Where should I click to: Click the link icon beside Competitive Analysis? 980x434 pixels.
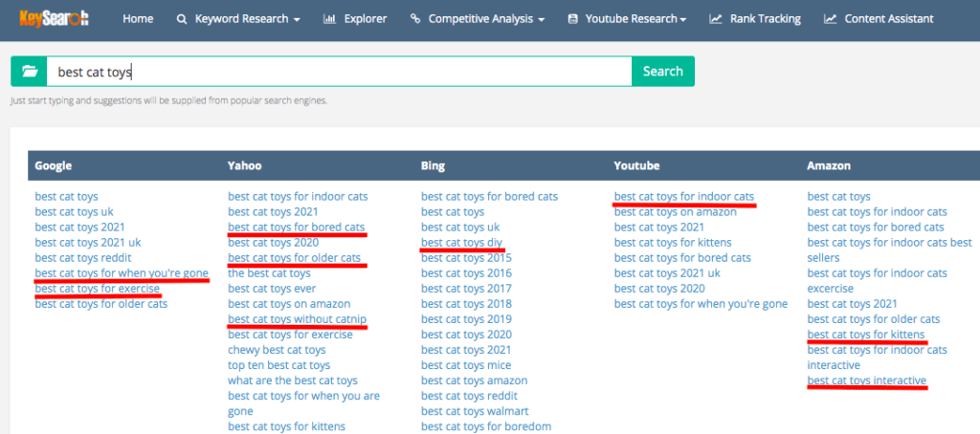(x=415, y=19)
